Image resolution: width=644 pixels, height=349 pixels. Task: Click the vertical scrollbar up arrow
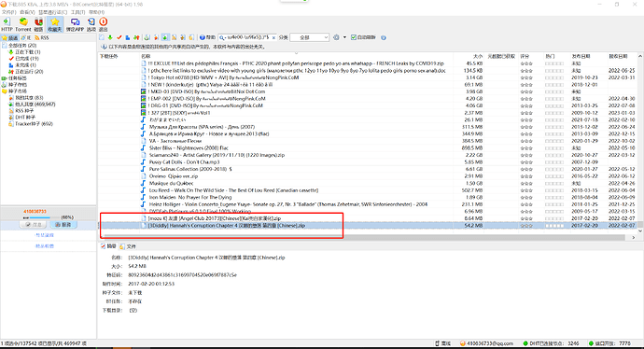(640, 56)
